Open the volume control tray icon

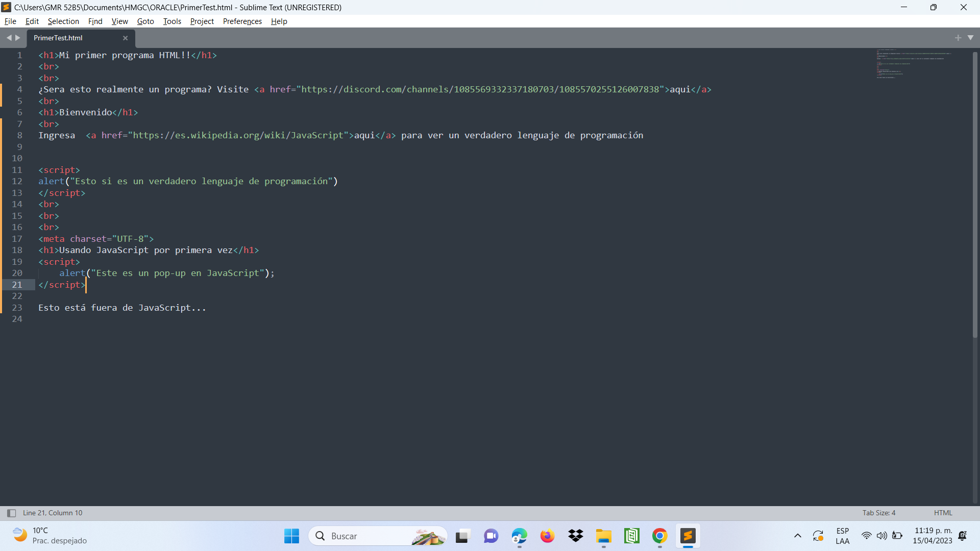[881, 536]
